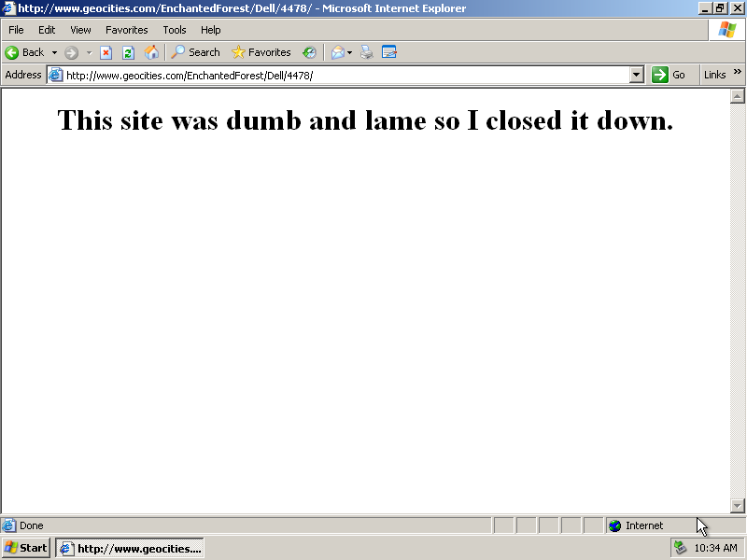
Task: Stop page loading with red X icon
Action: pyautogui.click(x=106, y=52)
